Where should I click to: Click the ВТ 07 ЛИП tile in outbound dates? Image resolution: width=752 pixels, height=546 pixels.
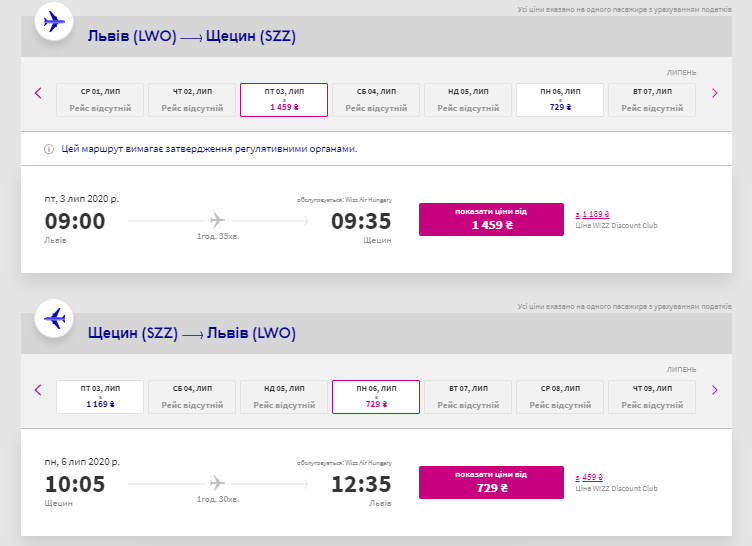point(651,99)
